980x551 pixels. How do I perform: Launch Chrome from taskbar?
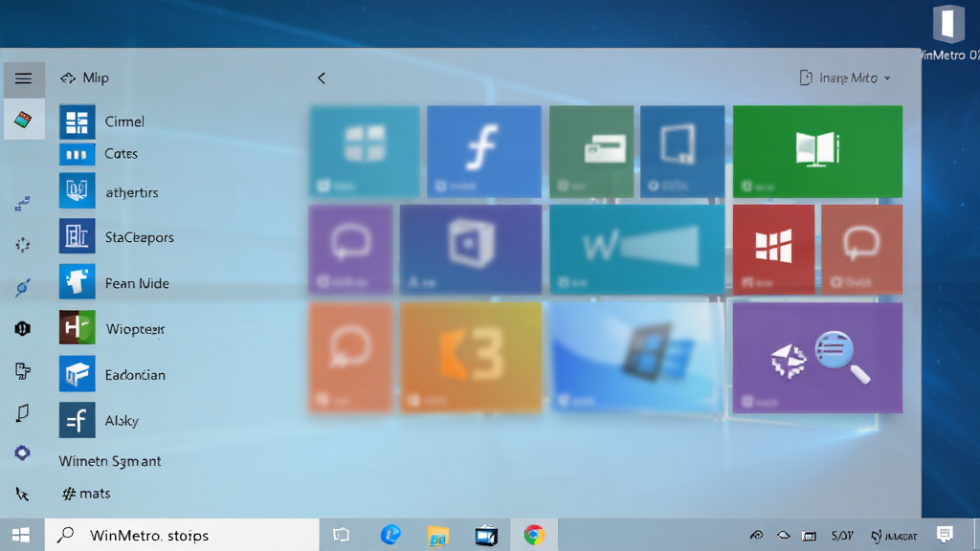click(534, 535)
